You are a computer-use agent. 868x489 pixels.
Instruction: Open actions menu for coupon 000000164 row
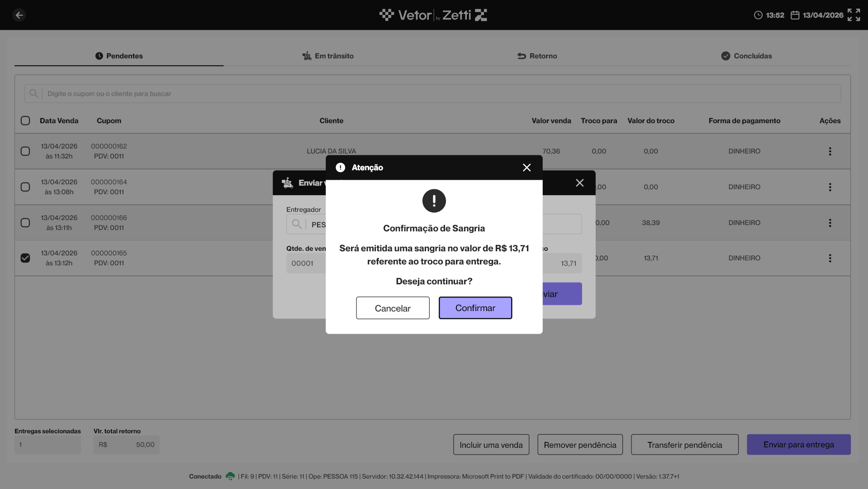[x=830, y=187]
